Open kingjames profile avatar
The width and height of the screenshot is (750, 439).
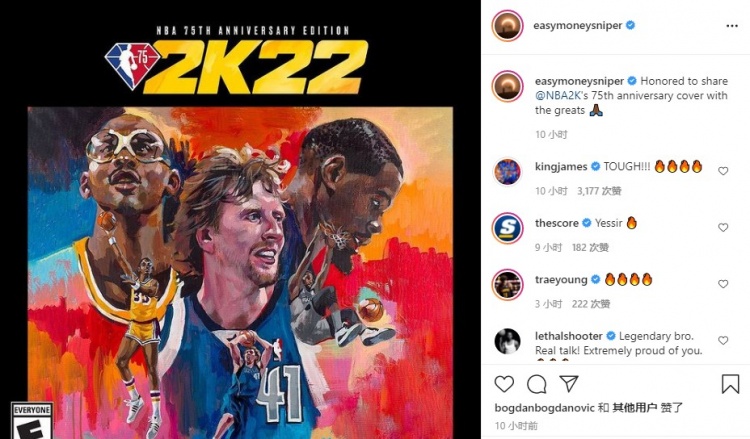(507, 172)
